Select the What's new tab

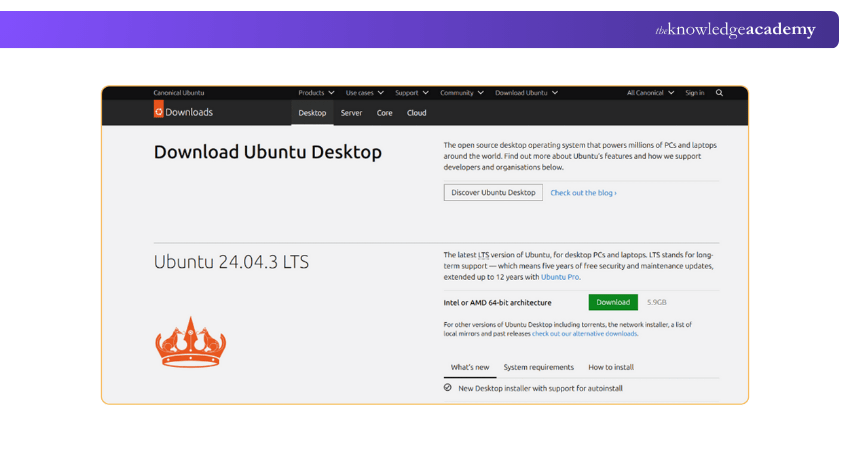(470, 367)
